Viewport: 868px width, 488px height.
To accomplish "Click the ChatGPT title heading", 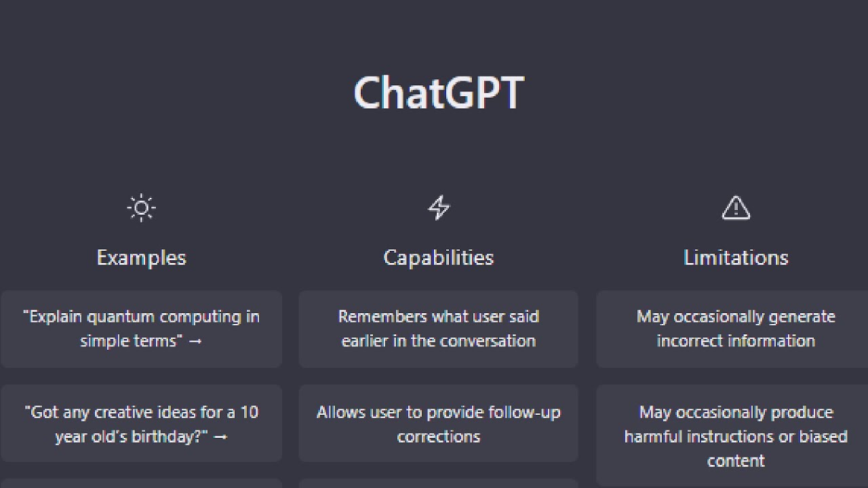I will (439, 93).
